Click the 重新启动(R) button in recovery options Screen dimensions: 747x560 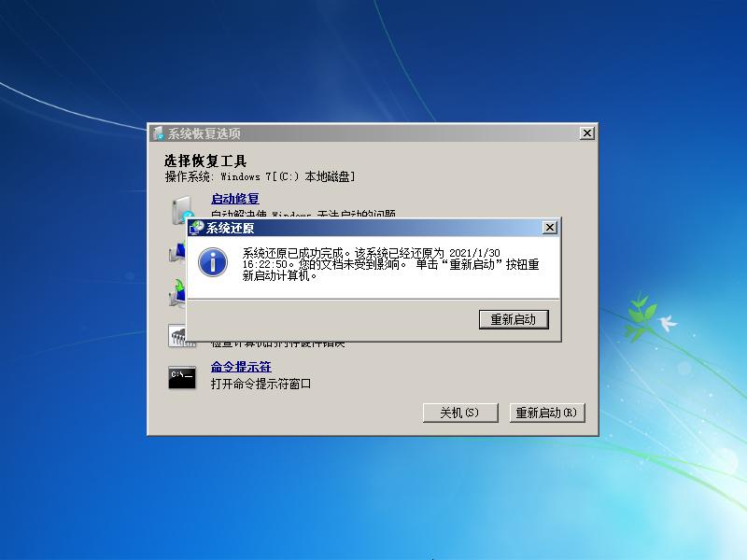[547, 413]
